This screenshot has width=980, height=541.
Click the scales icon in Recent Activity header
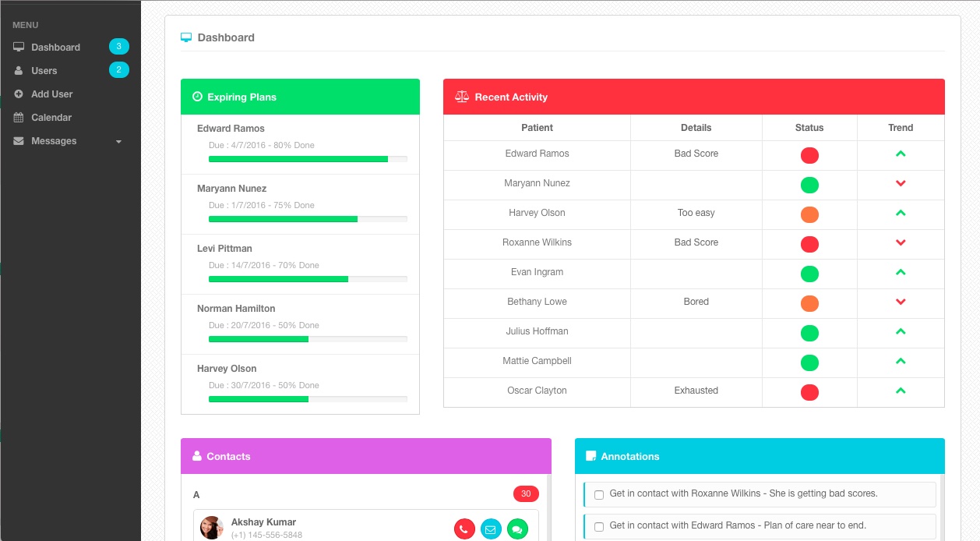[x=461, y=97]
